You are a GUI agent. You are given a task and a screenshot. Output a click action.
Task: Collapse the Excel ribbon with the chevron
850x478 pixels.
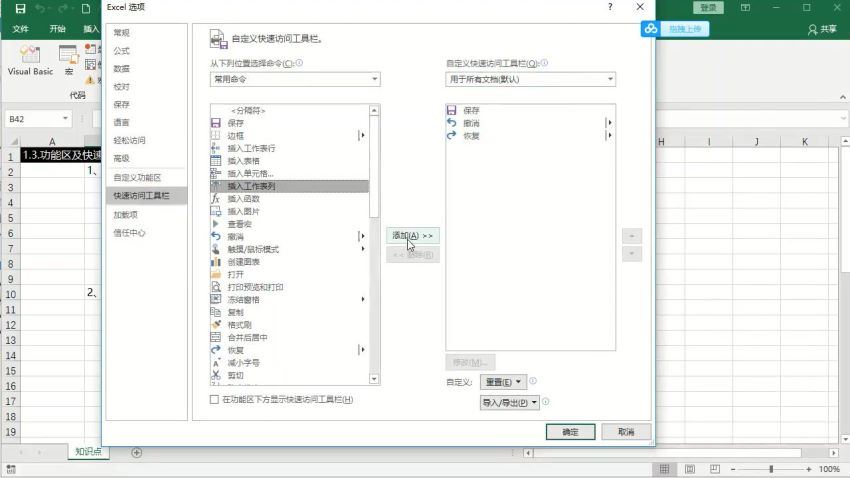point(842,97)
